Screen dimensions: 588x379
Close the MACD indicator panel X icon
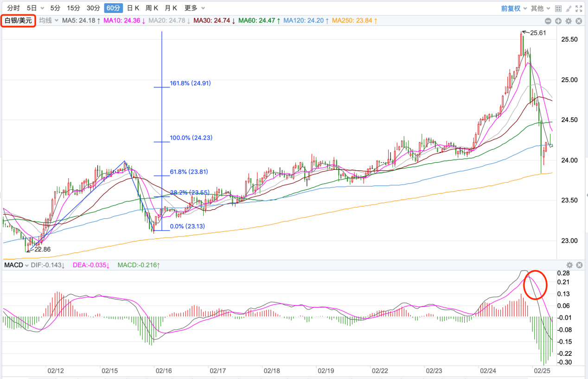pos(579,265)
